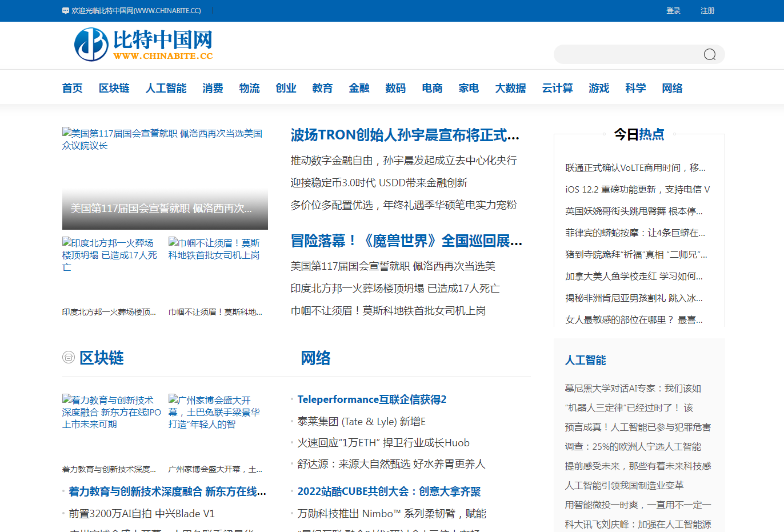This screenshot has width=784, height=532.
Task: Open headline 冒险落幕！《魔兽世界》全国巡回展
Action: point(407,241)
